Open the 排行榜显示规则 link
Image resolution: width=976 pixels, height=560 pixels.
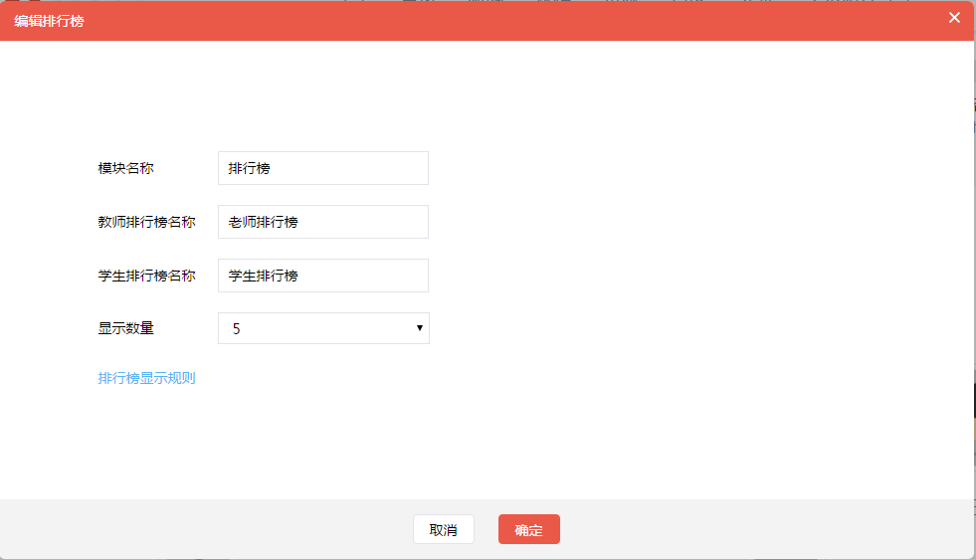tap(147, 378)
